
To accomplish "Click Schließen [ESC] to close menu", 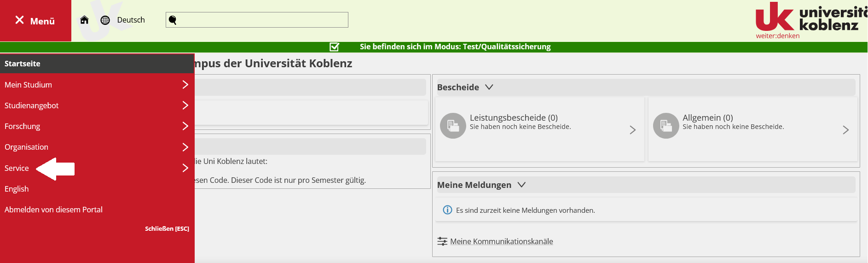I will tap(167, 228).
